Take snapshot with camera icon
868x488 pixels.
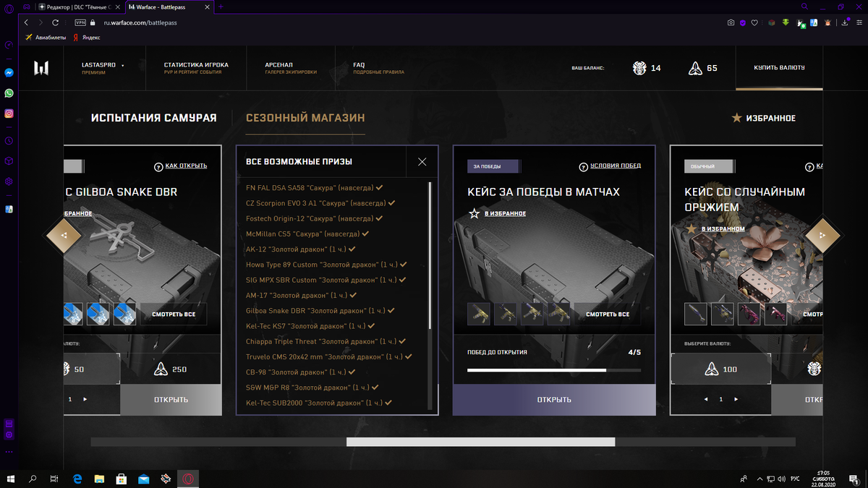(731, 22)
